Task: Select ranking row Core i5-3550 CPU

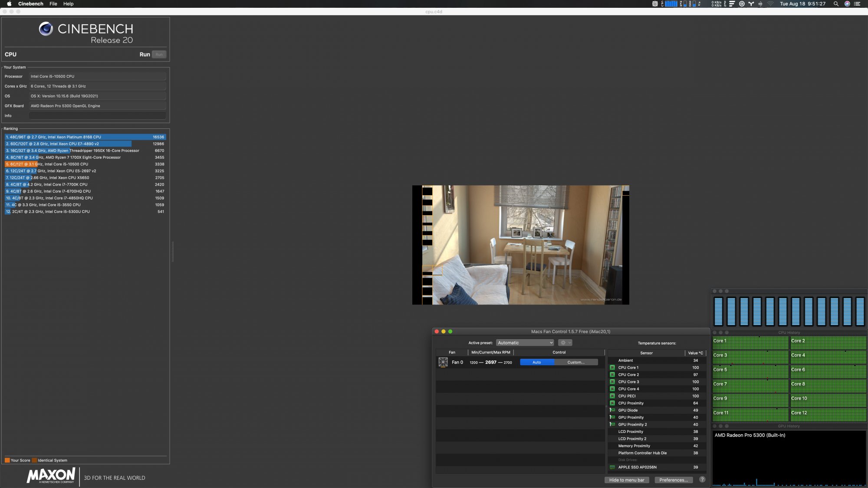Action: coord(85,205)
